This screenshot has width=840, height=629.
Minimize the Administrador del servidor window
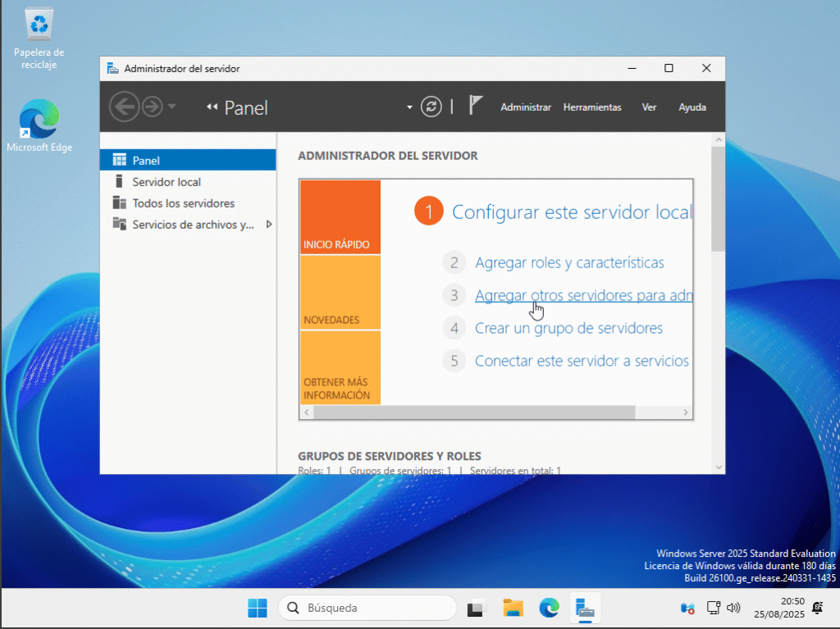[632, 68]
